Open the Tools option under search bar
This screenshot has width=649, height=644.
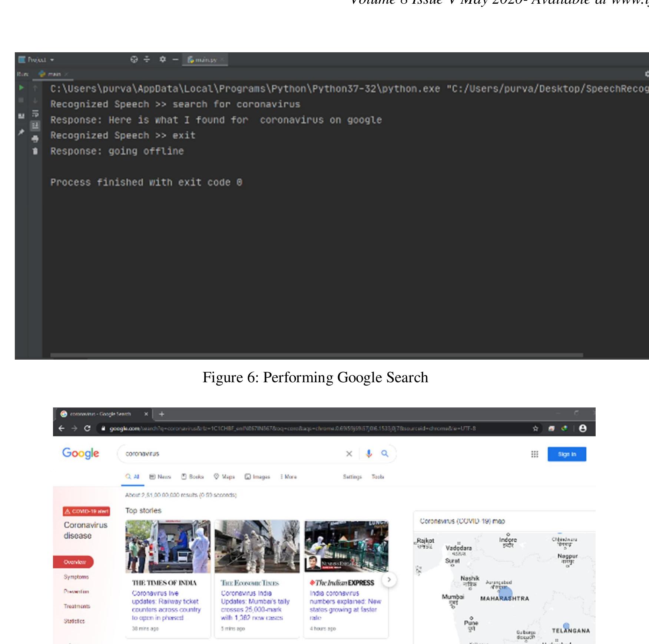click(378, 477)
